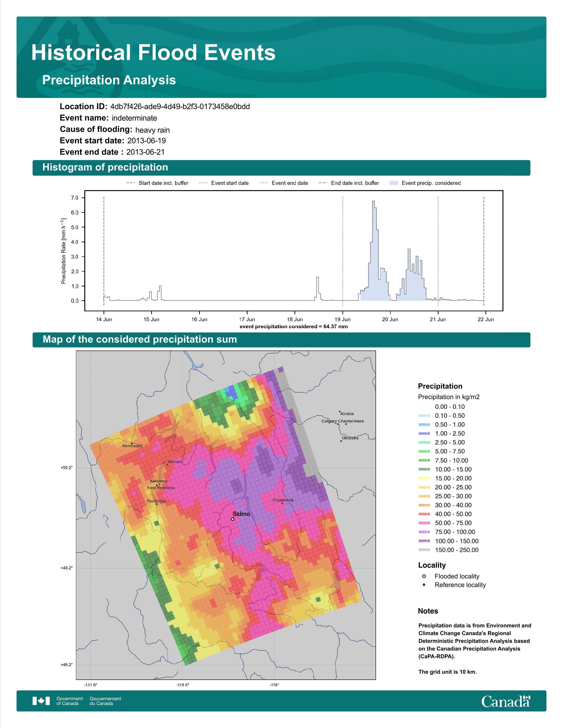Click the cause value heavy rain
The height and width of the screenshot is (728, 563).
click(152, 130)
